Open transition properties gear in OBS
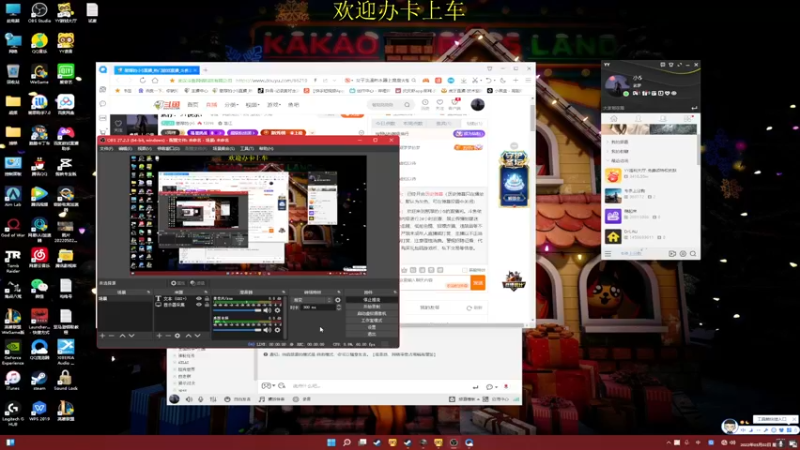This screenshot has width=800, height=450. tap(338, 300)
